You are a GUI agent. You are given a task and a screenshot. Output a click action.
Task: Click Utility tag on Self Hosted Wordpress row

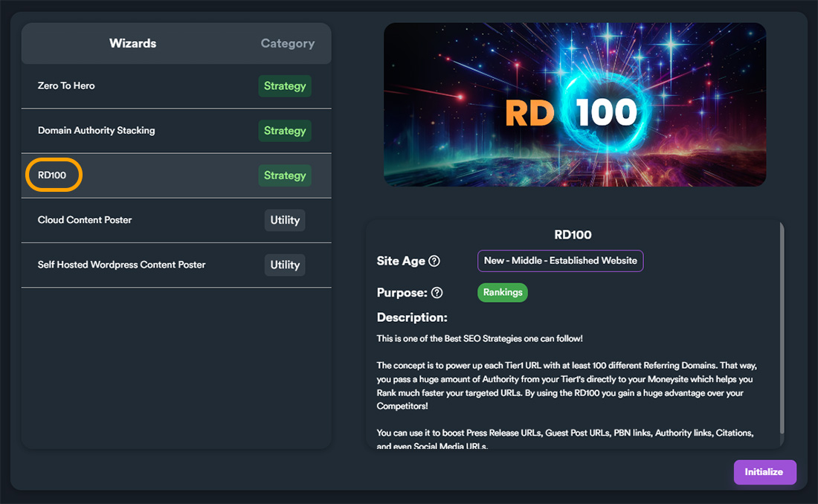[x=285, y=265]
